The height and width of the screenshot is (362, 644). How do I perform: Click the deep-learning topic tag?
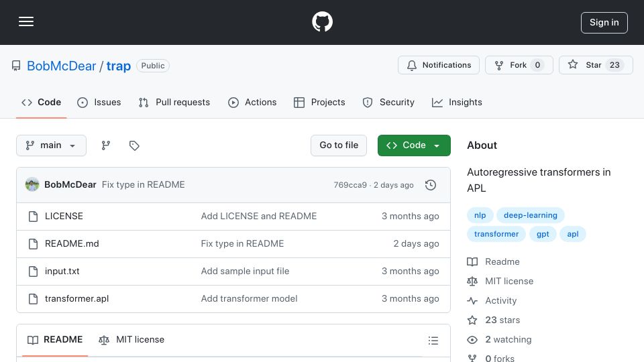click(x=530, y=215)
